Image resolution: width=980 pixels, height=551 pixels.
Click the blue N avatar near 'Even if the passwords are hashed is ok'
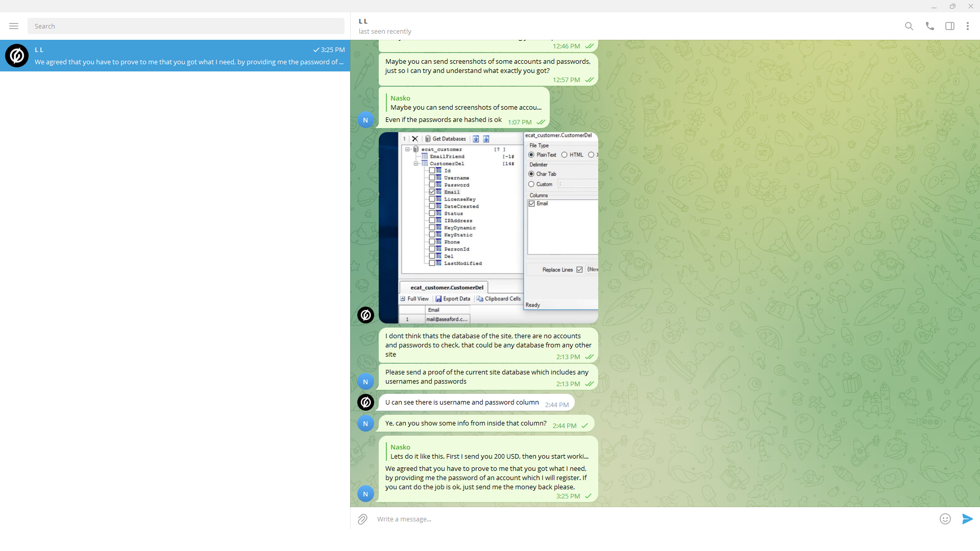[x=365, y=120]
